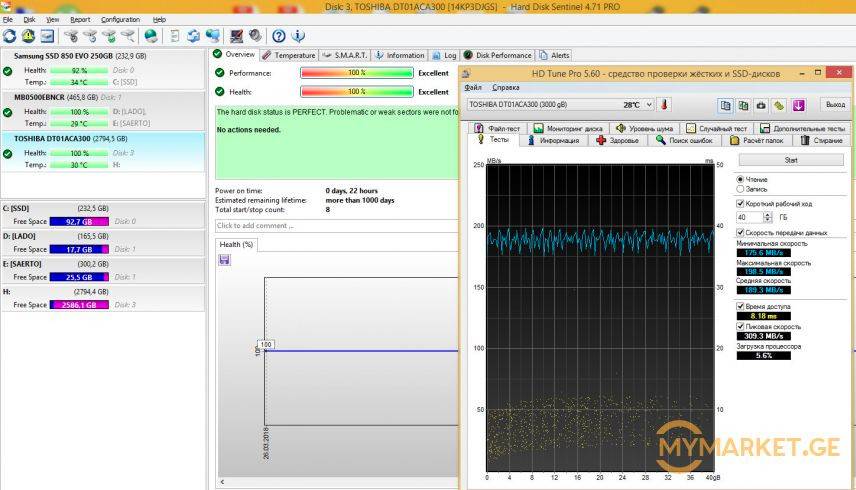856x490 pixels.
Task: Click the networked computers toolbar icon
Action: point(212,36)
